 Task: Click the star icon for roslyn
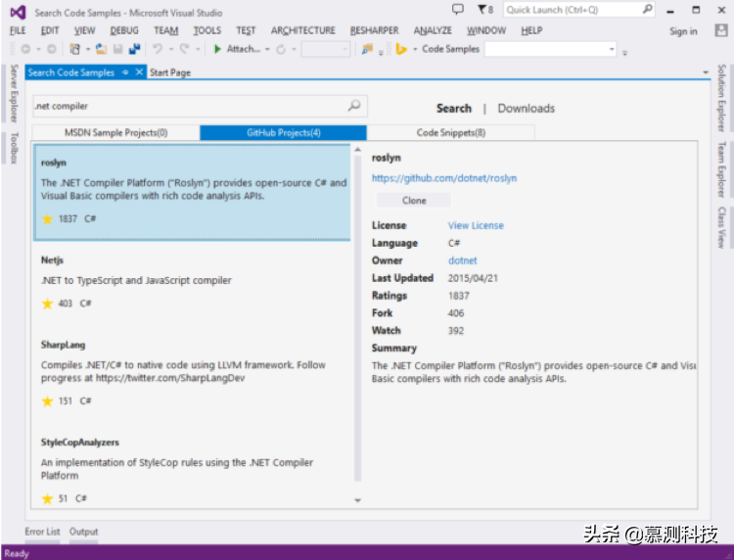[47, 219]
